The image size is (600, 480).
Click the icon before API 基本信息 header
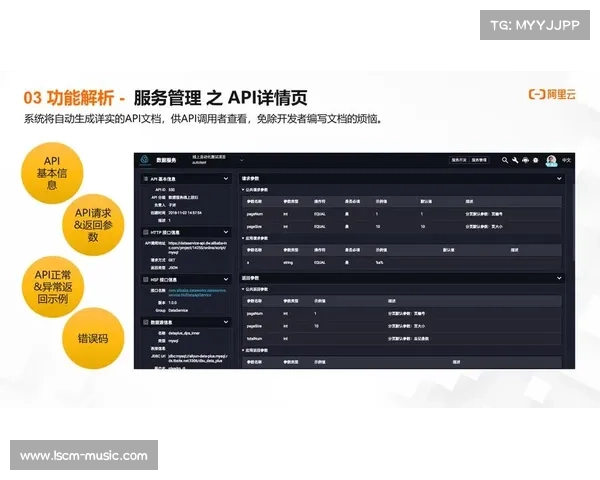click(x=145, y=179)
